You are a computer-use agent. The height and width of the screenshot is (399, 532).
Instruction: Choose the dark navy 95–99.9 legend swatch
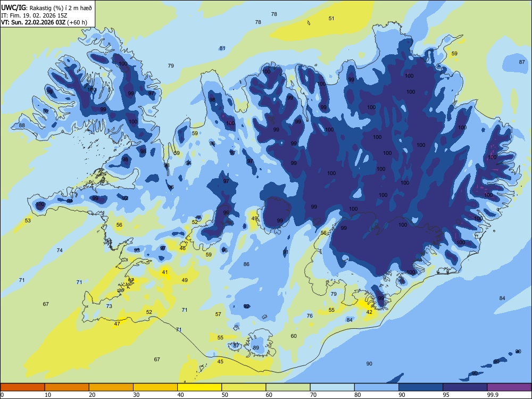tap(465, 387)
